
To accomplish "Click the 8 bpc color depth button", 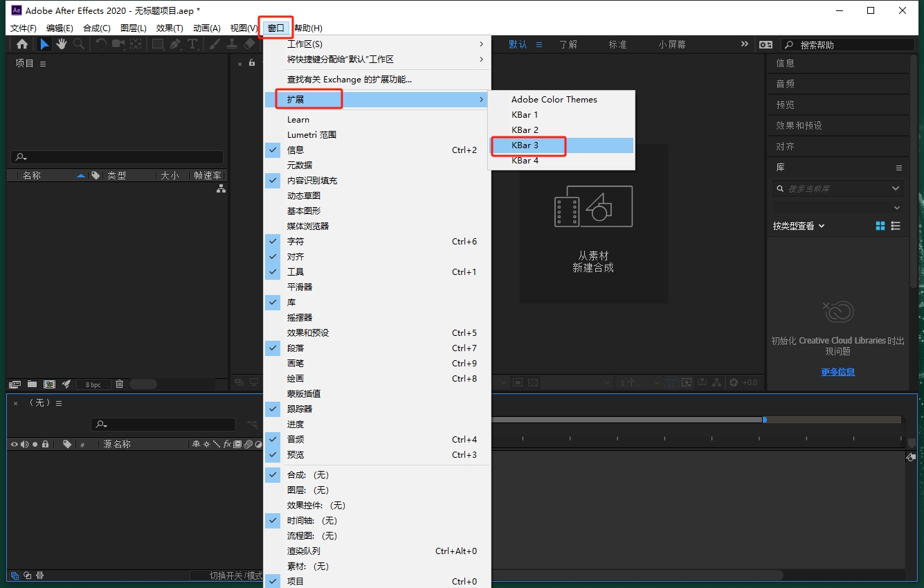I will [x=93, y=384].
